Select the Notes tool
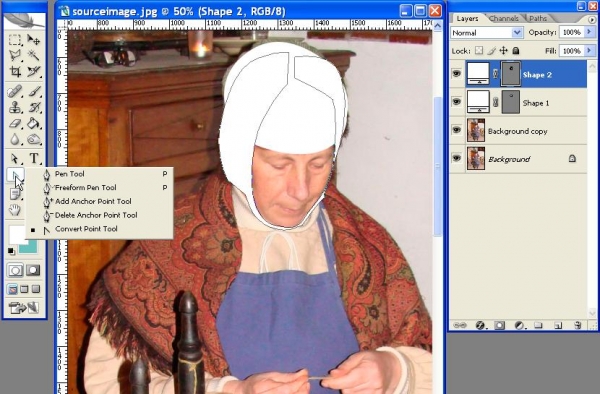The width and height of the screenshot is (600, 394). (15, 194)
